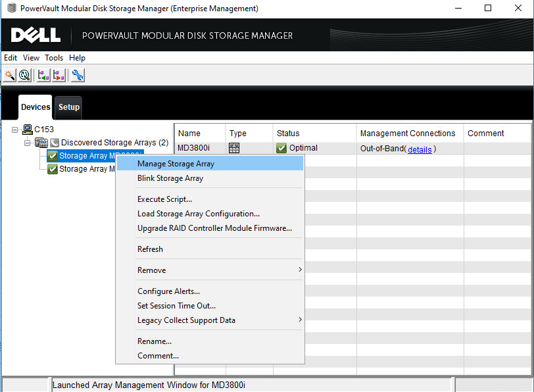Expand the Legacy Collect Support Data submenu arrow
The width and height of the screenshot is (534, 392).
pyautogui.click(x=300, y=320)
